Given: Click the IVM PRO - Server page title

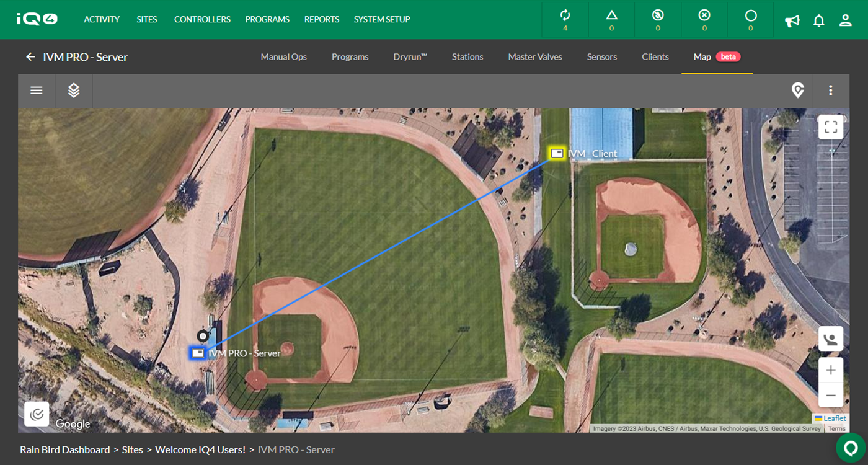Looking at the screenshot, I should pos(86,57).
